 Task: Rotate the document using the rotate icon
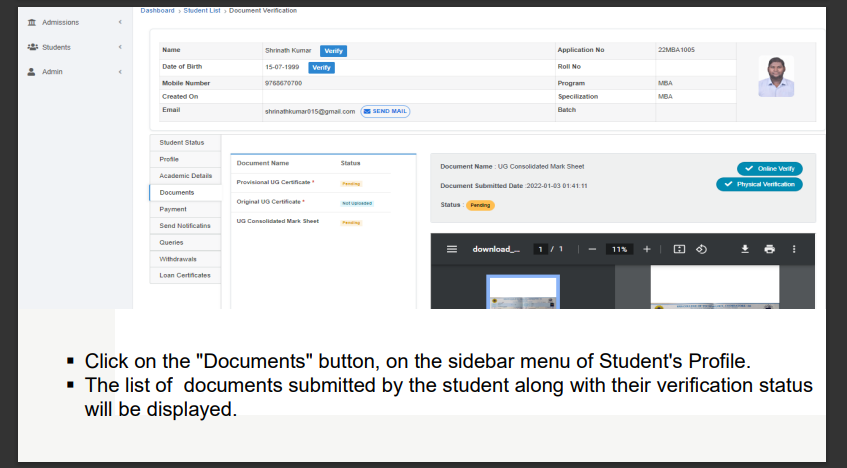[701, 249]
